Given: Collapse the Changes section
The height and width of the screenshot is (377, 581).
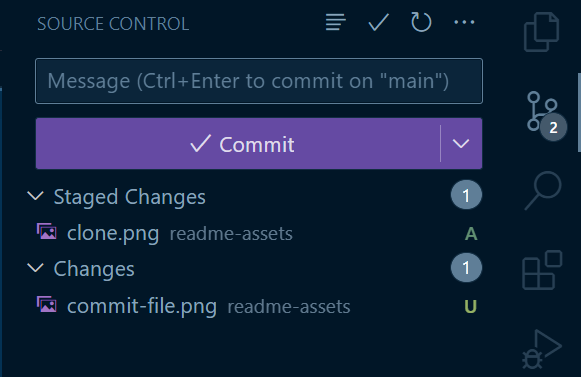Looking at the screenshot, I should 36,267.
